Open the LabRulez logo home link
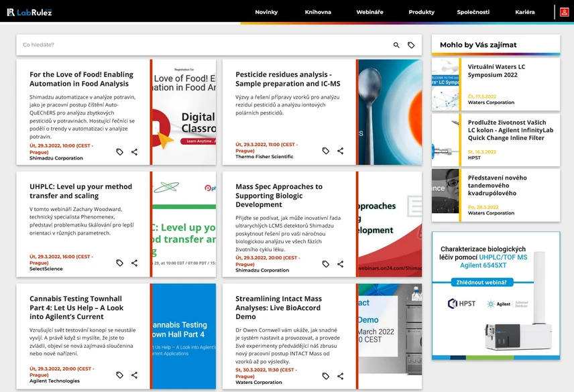Screen dimensions: 574x392 coord(30,12)
